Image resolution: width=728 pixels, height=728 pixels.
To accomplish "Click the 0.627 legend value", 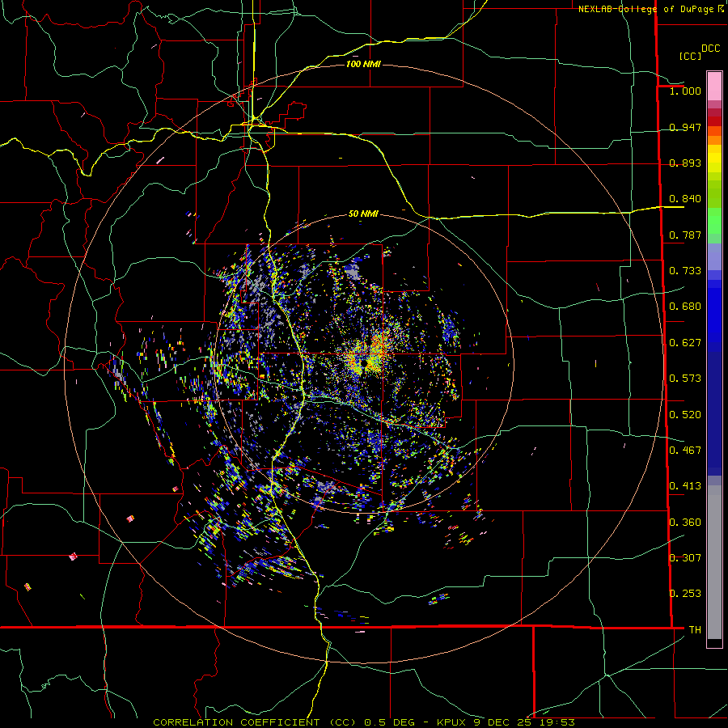I will pos(685,343).
